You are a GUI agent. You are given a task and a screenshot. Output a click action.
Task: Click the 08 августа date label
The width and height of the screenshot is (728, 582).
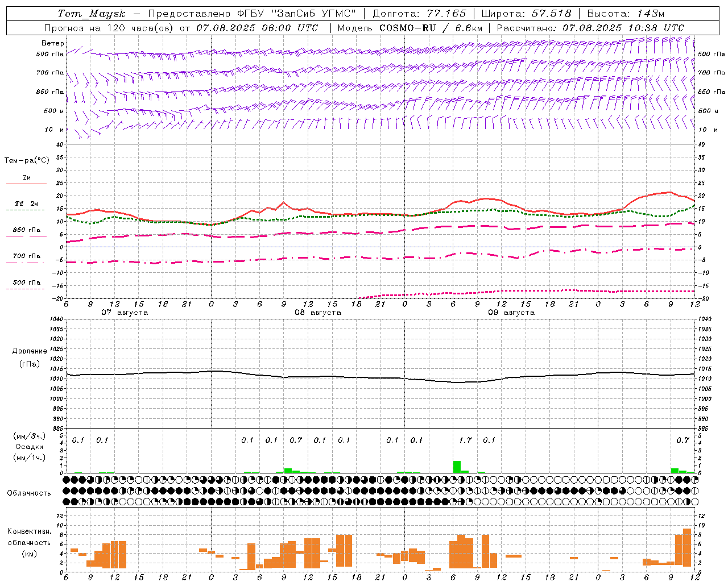tap(318, 313)
